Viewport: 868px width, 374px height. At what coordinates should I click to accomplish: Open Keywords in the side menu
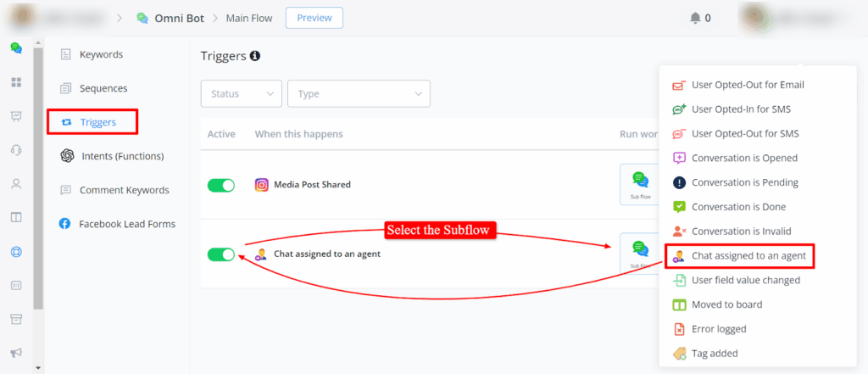[x=101, y=54]
